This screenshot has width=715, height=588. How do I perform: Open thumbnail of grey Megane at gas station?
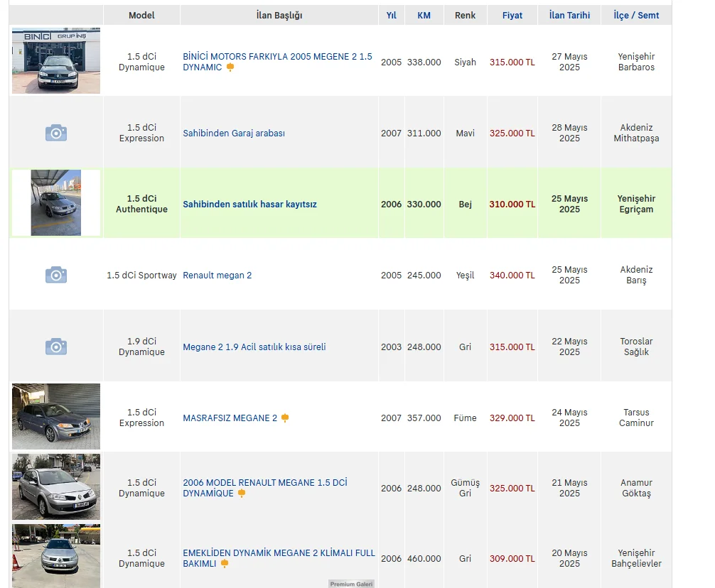[56, 556]
